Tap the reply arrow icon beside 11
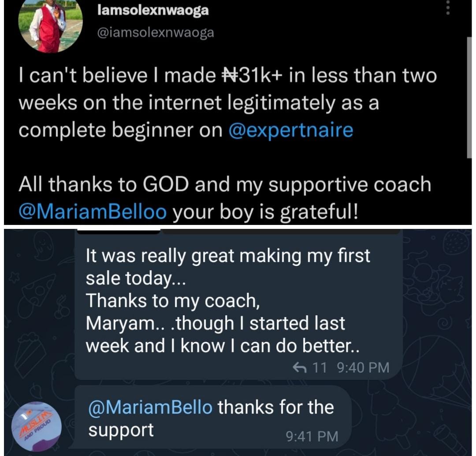This screenshot has height=456, width=476. pos(301,367)
